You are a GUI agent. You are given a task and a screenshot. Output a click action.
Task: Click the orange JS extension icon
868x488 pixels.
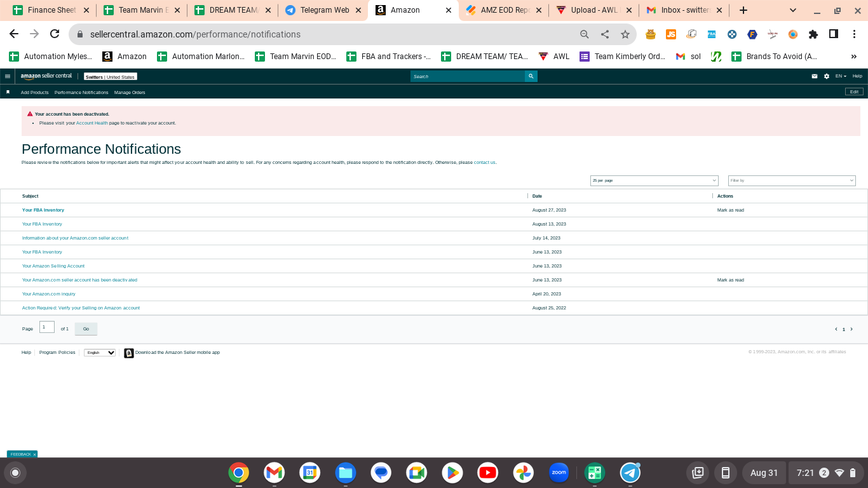[671, 34]
